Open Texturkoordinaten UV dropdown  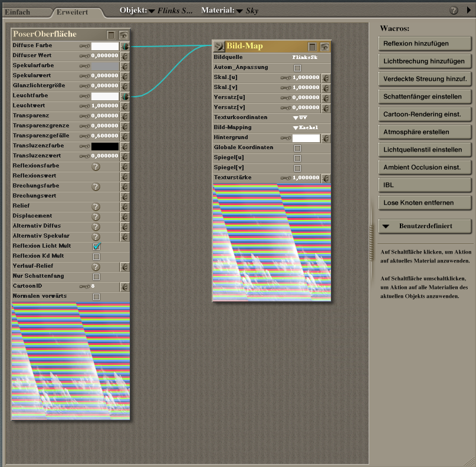pos(300,117)
